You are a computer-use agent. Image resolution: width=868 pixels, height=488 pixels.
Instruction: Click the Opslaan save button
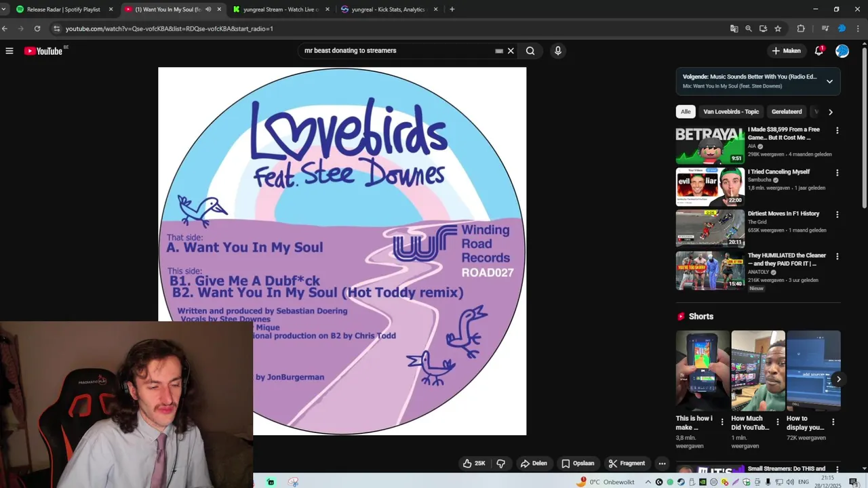click(577, 464)
